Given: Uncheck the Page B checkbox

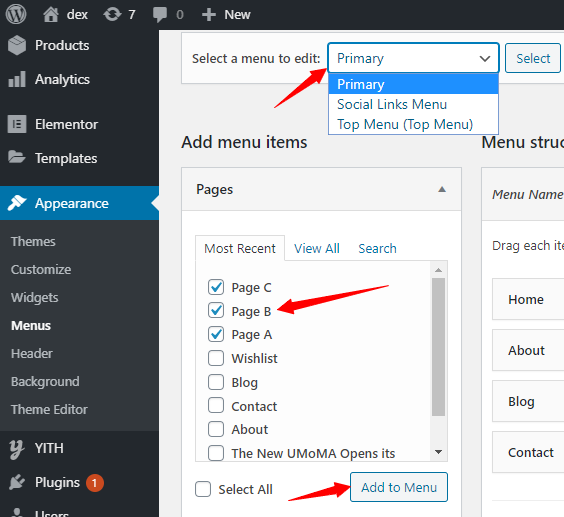Looking at the screenshot, I should point(216,310).
